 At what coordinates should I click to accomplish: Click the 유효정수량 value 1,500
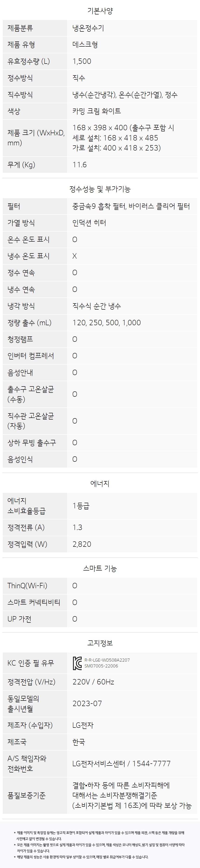pyautogui.click(x=82, y=61)
